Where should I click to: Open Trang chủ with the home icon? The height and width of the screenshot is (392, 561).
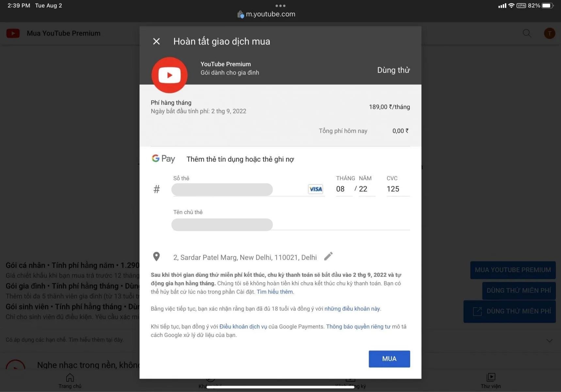click(x=70, y=380)
